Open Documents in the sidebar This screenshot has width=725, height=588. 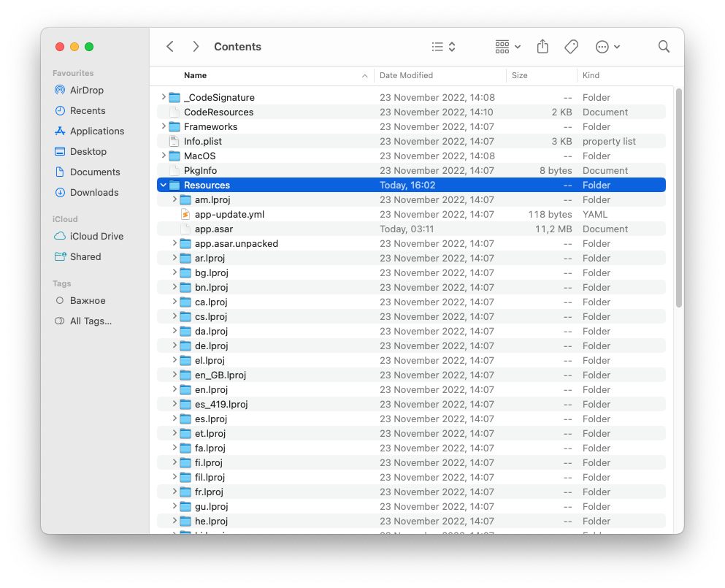95,172
